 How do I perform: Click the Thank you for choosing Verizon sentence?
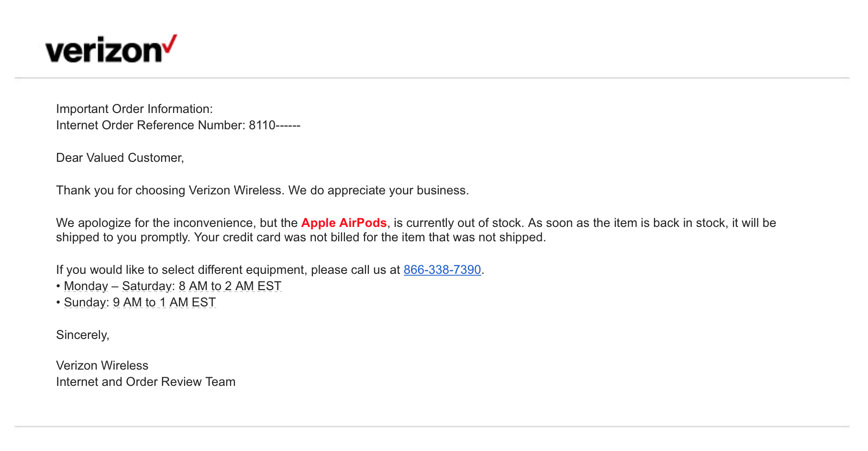point(262,191)
